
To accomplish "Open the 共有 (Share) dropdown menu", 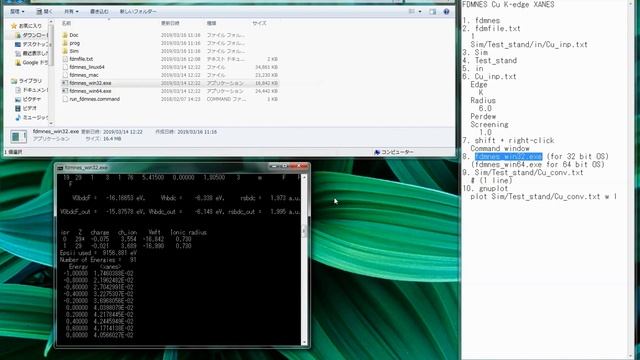I will pos(71,11).
